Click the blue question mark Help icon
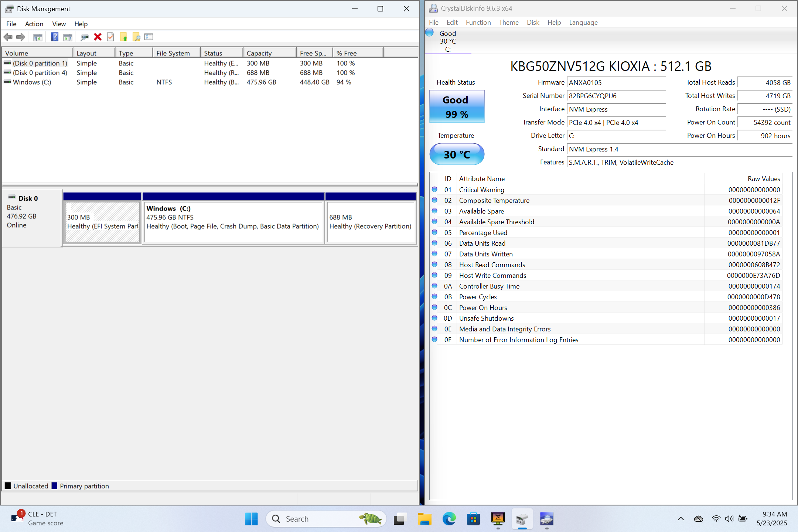 coord(55,37)
